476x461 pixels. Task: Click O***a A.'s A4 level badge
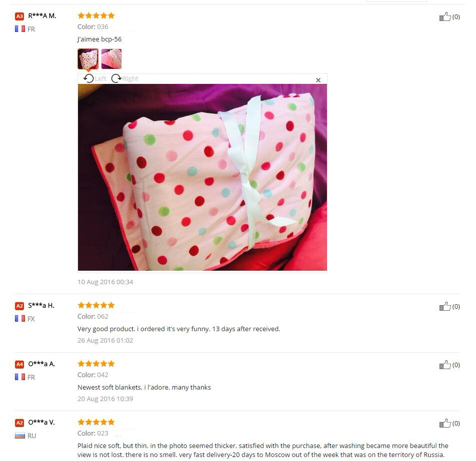(x=19, y=364)
